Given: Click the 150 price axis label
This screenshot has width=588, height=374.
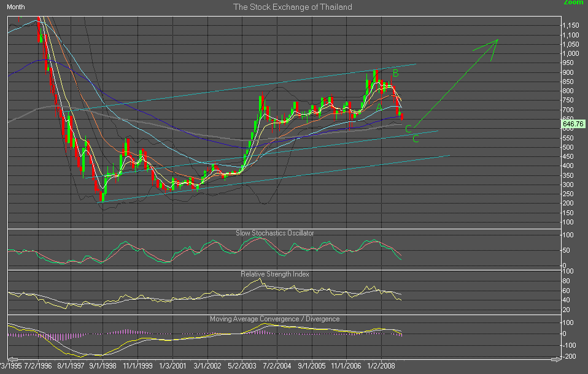Looking at the screenshot, I should pos(568,213).
